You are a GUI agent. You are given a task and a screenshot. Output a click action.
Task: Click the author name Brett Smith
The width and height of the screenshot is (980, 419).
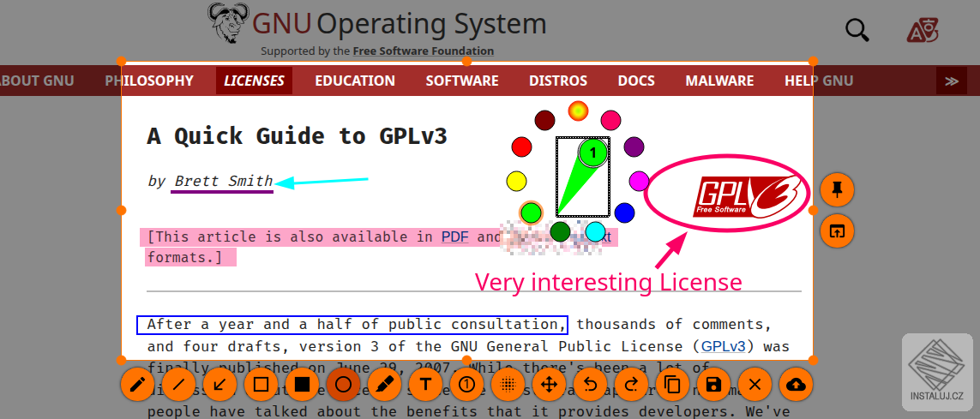pyautogui.click(x=224, y=181)
